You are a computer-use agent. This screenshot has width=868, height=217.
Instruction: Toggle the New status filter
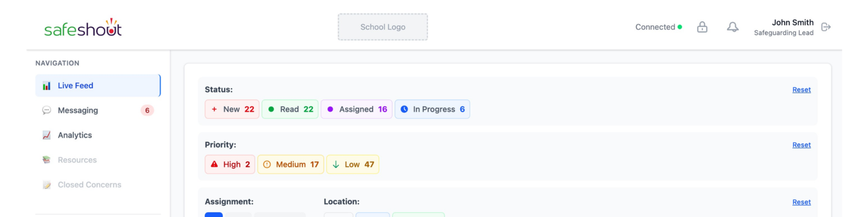(x=232, y=109)
